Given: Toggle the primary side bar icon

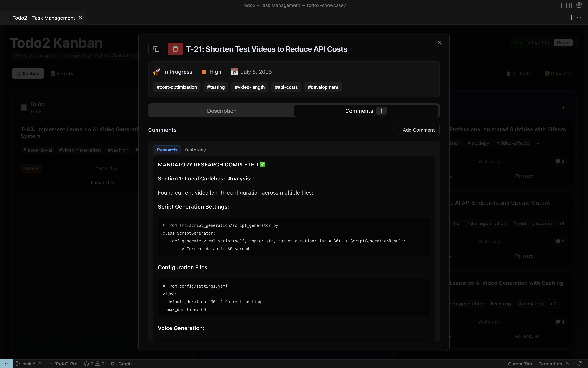Looking at the screenshot, I should point(548,5).
